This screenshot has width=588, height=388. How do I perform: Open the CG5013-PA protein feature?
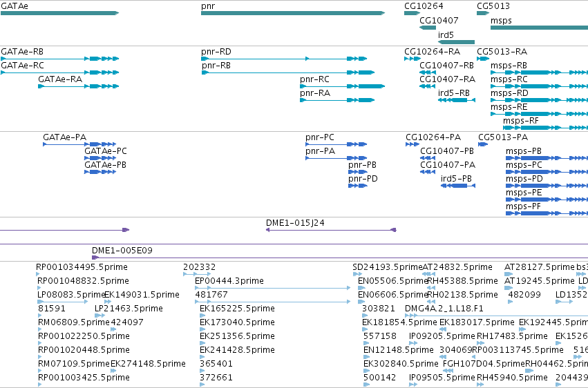(x=483, y=144)
